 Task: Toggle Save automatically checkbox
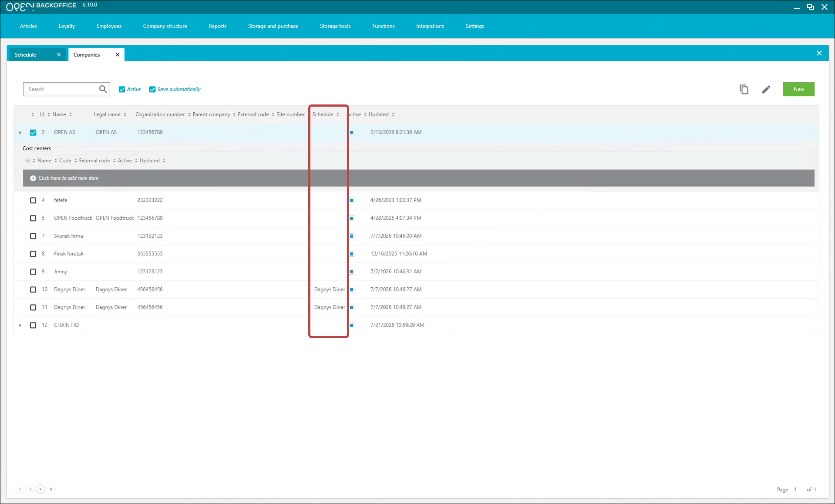tap(152, 89)
